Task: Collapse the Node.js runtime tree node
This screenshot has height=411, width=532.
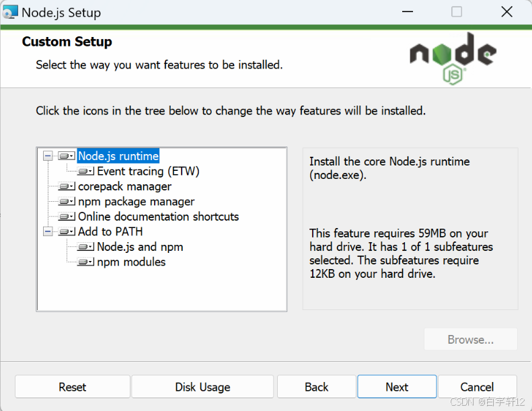Action: [48, 156]
